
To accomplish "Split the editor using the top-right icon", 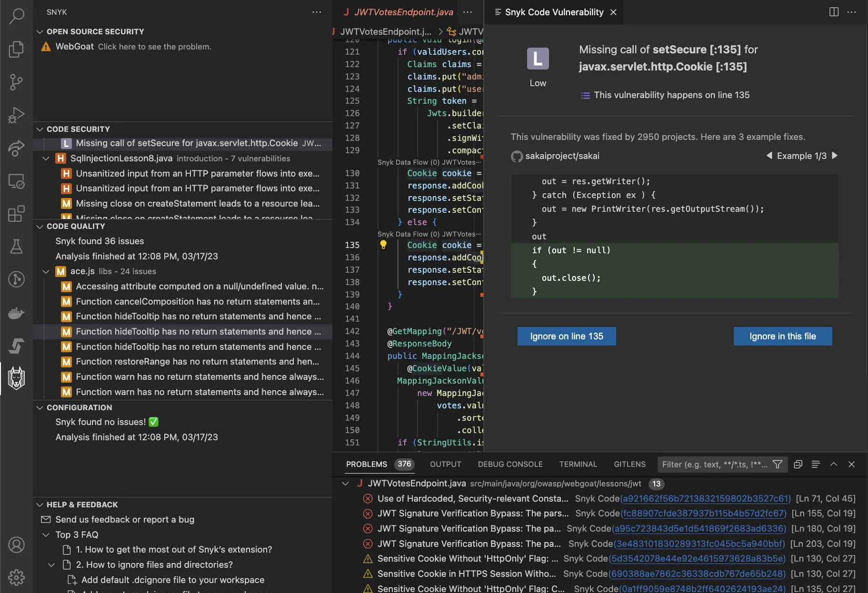I will pyautogui.click(x=834, y=12).
